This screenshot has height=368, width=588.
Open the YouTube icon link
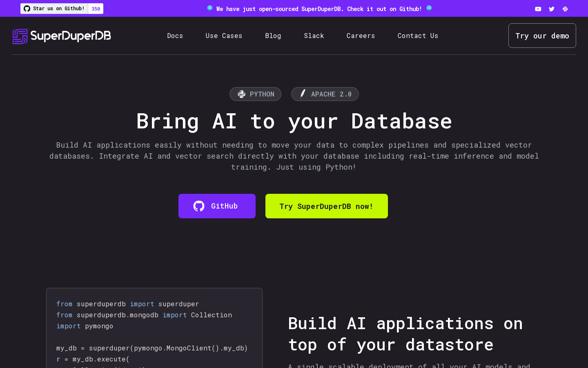[x=538, y=9]
